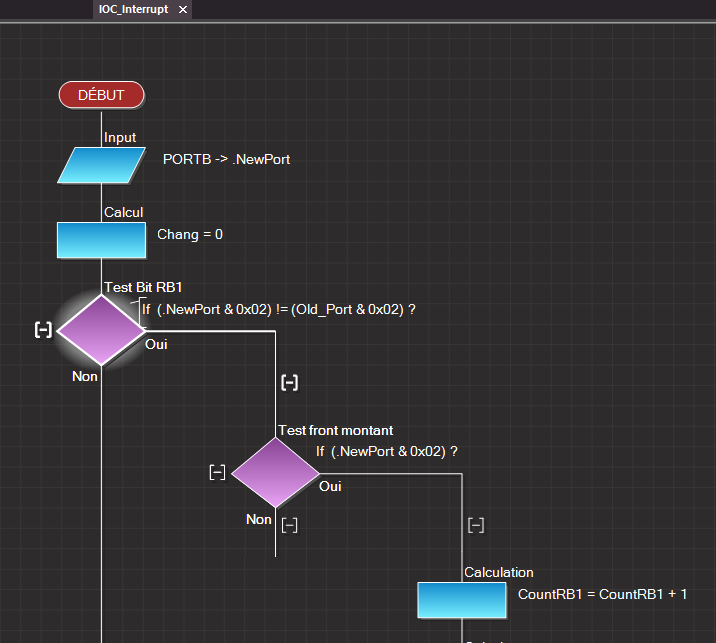The image size is (716, 643).
Task: Click the DÉBUT start terminator
Action: 101,95
